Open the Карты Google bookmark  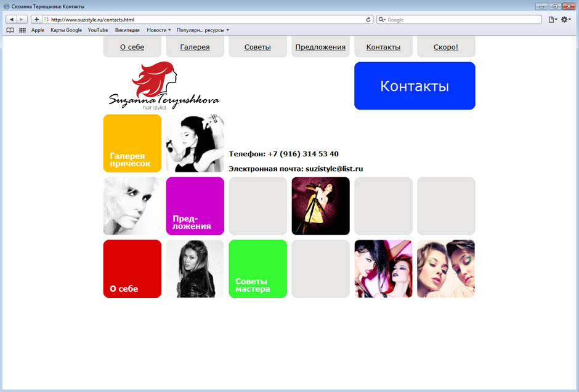point(66,30)
